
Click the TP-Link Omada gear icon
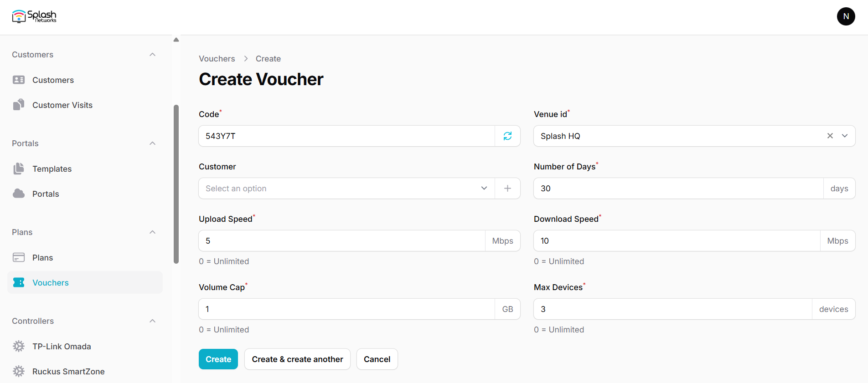tap(19, 347)
